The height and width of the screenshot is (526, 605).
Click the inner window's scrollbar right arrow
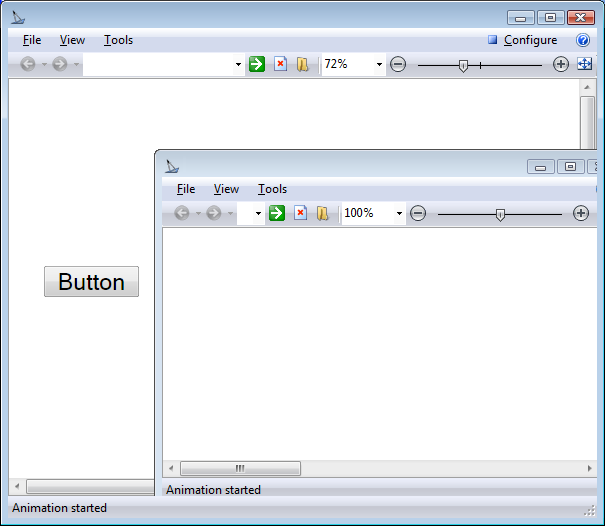click(590, 468)
